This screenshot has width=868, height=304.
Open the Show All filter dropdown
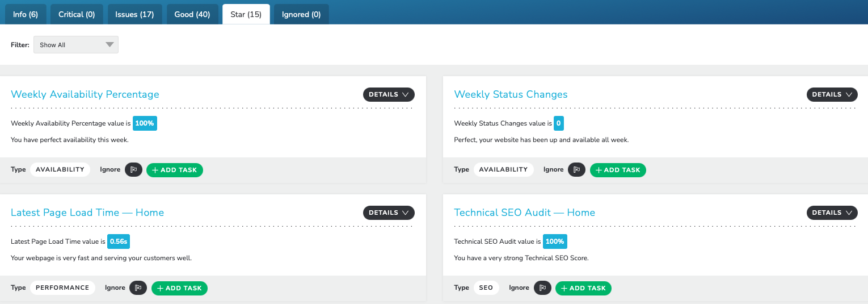76,45
